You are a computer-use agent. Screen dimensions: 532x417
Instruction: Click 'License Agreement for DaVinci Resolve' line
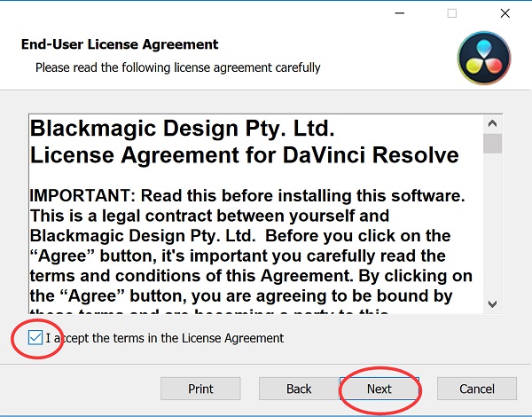tap(245, 155)
